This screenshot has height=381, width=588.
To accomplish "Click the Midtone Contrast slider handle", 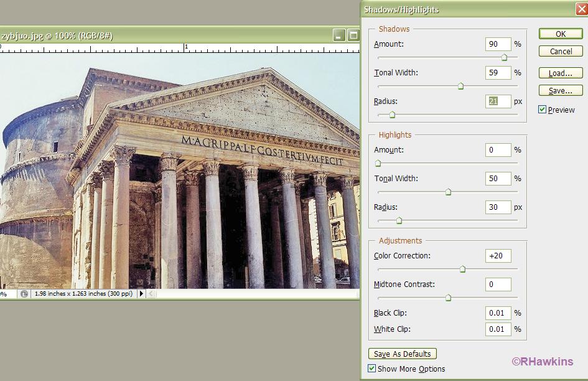I will [x=448, y=298].
